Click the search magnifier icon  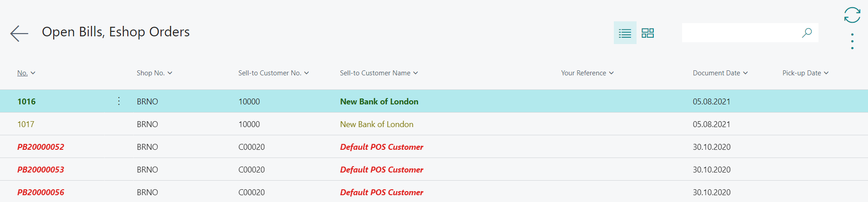tap(807, 33)
